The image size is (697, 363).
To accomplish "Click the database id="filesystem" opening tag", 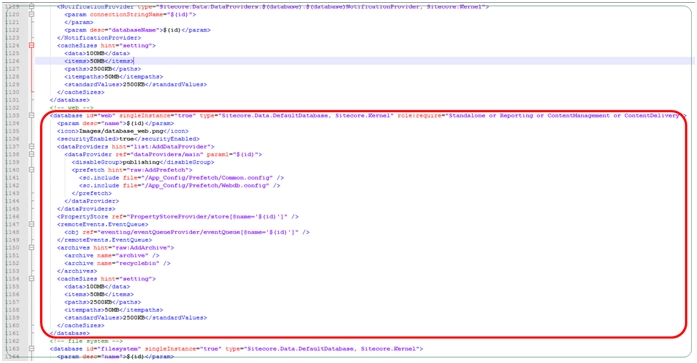I will pos(236,349).
